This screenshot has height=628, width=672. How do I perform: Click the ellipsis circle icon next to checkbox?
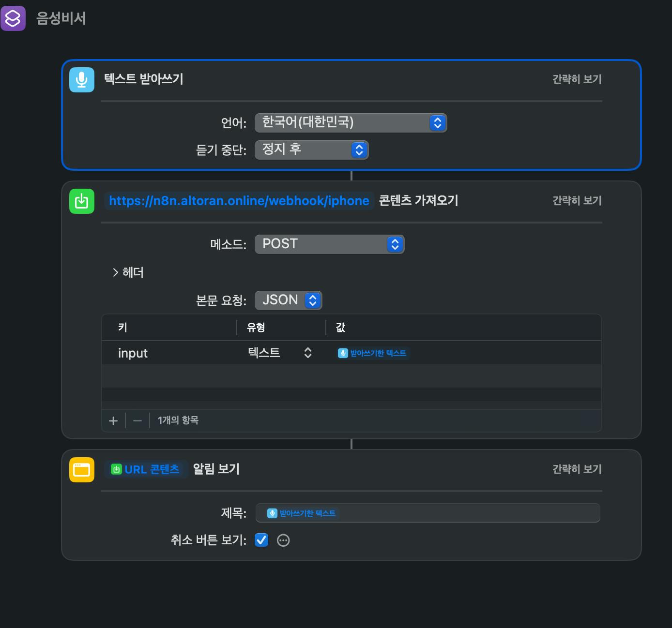(283, 540)
